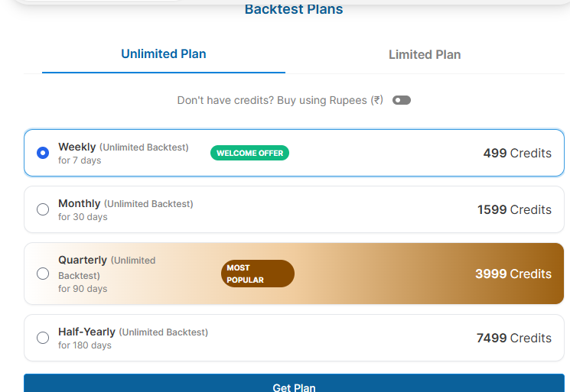Choose the Monthly plan radio button
Image resolution: width=570 pixels, height=392 pixels.
click(x=43, y=209)
